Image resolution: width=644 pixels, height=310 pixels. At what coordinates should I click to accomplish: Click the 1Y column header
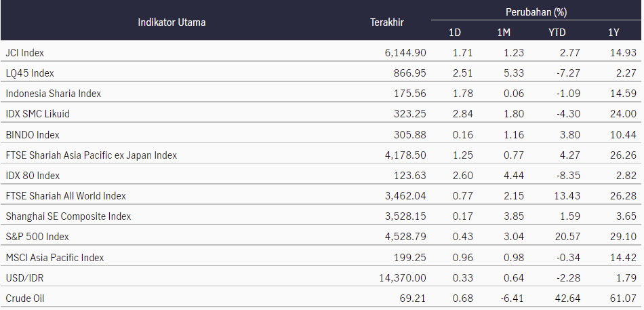point(613,33)
